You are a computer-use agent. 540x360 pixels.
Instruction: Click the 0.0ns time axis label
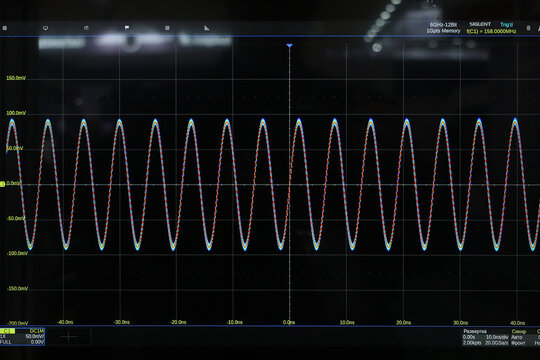coord(289,322)
